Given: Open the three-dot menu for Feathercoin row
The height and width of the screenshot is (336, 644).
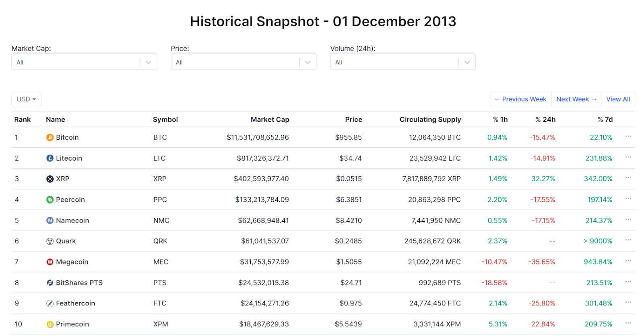Looking at the screenshot, I should pyautogui.click(x=628, y=303).
